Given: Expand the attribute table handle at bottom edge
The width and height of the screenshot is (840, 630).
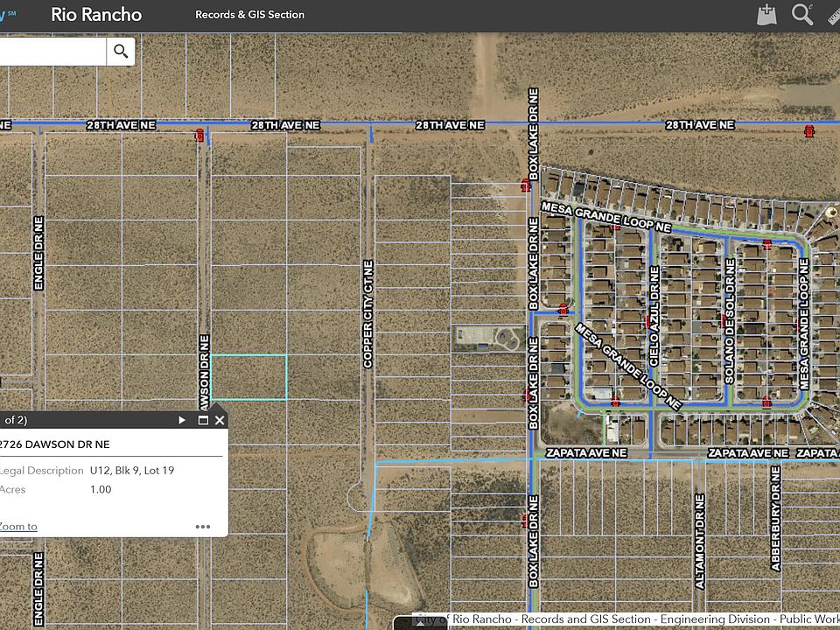Looking at the screenshot, I should (420, 623).
